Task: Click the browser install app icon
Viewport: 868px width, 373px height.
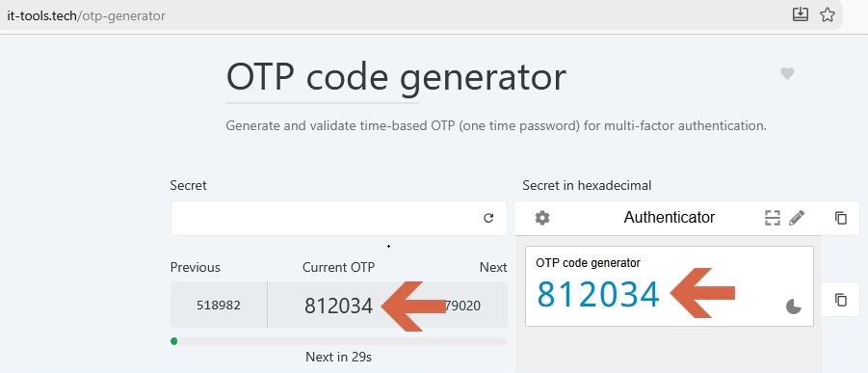Action: point(801,14)
